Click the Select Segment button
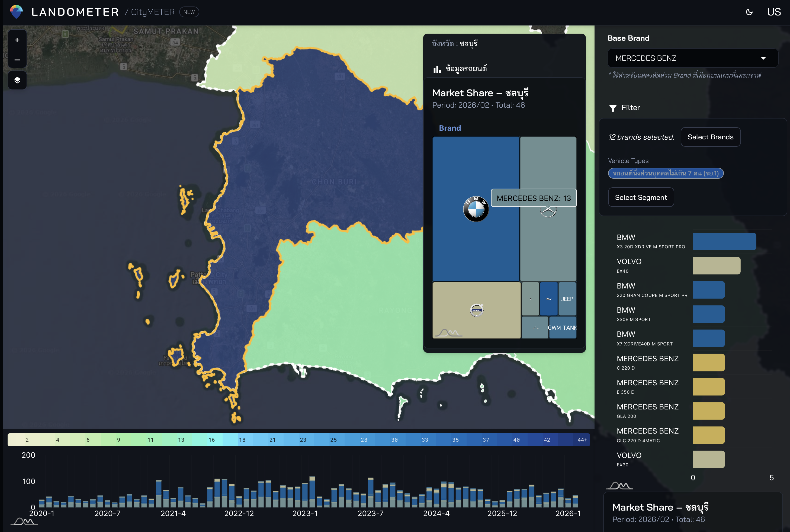Image resolution: width=790 pixels, height=532 pixels. coord(641,197)
